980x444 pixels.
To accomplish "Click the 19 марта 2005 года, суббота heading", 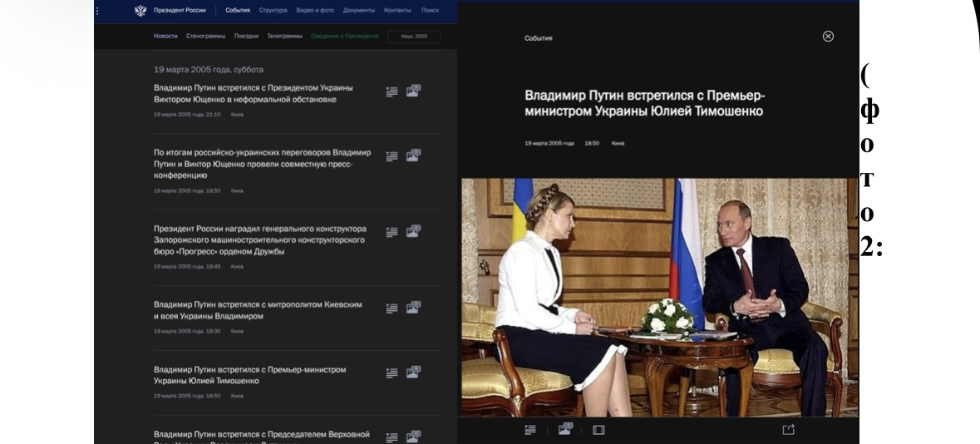I will coord(209,69).
